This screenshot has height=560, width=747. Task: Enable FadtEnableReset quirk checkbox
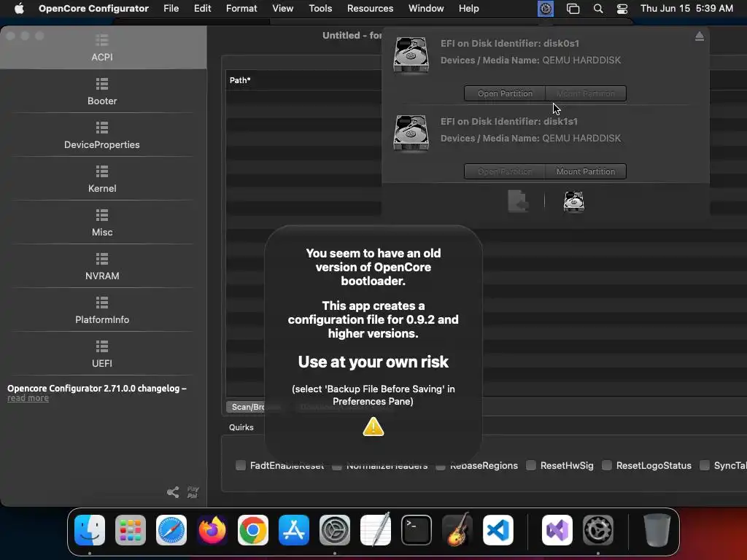[241, 465]
